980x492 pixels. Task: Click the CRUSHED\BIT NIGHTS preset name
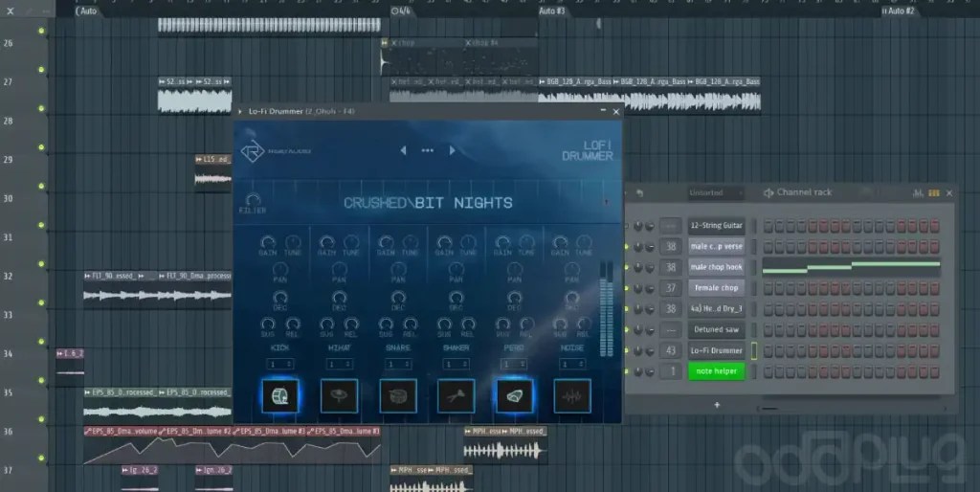point(428,203)
